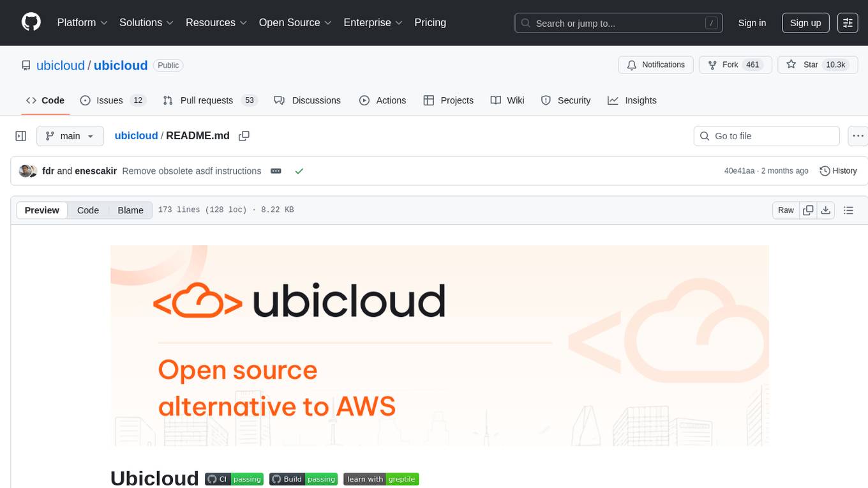Switch to the Insights tab
The image size is (868, 488).
632,100
